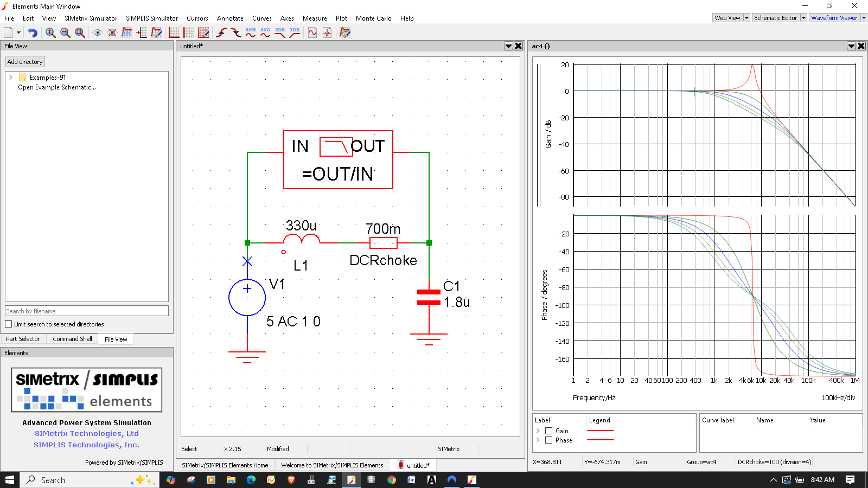The height and width of the screenshot is (488, 868).
Task: Click the ABC curve label icon
Action: click(x=127, y=33)
